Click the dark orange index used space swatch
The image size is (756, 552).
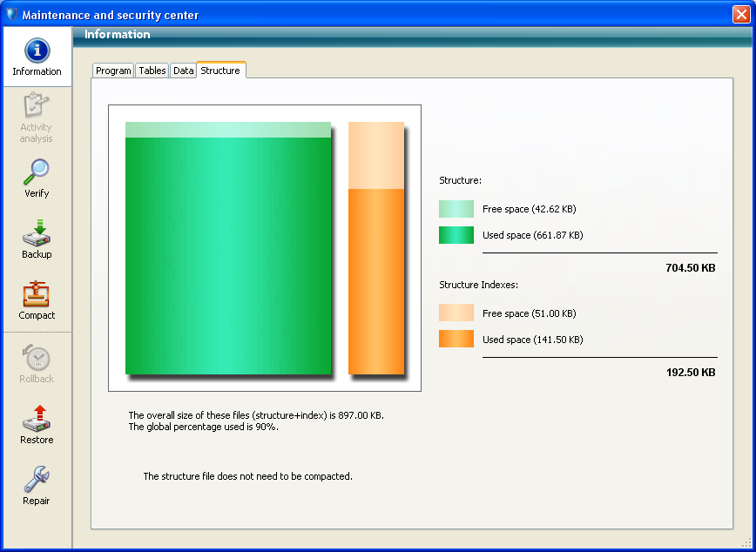point(456,340)
